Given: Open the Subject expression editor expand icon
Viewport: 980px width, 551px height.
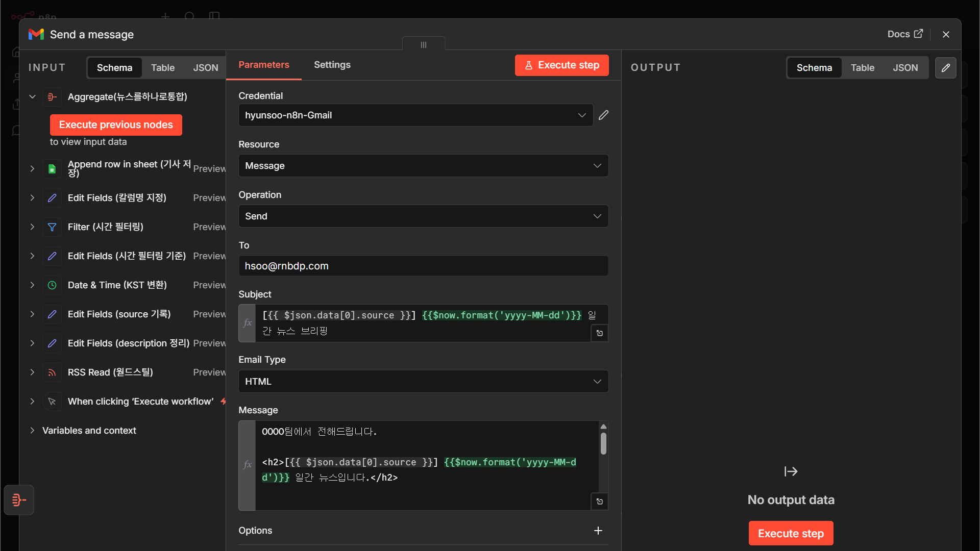Looking at the screenshot, I should pyautogui.click(x=599, y=333).
